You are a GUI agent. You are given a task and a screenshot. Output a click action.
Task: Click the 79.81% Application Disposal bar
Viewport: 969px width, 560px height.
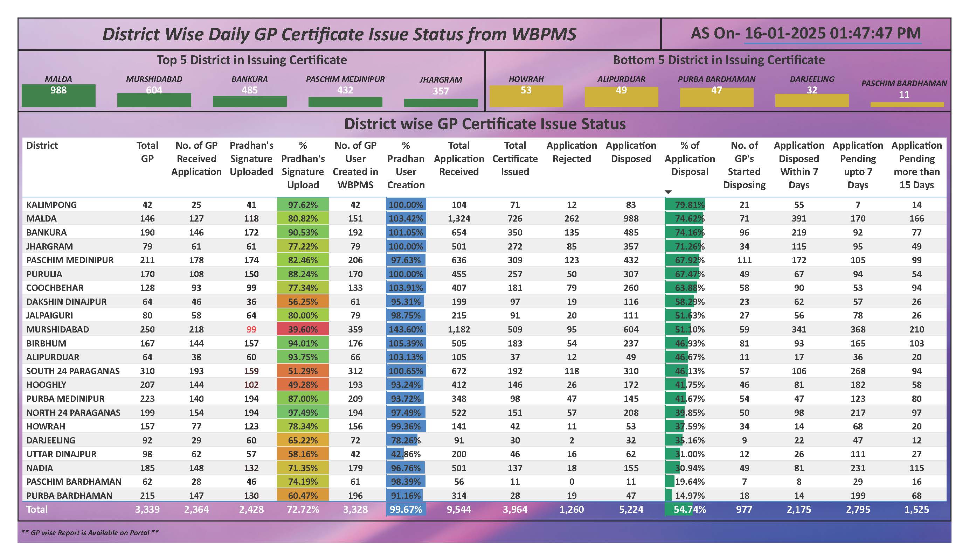[x=685, y=204]
